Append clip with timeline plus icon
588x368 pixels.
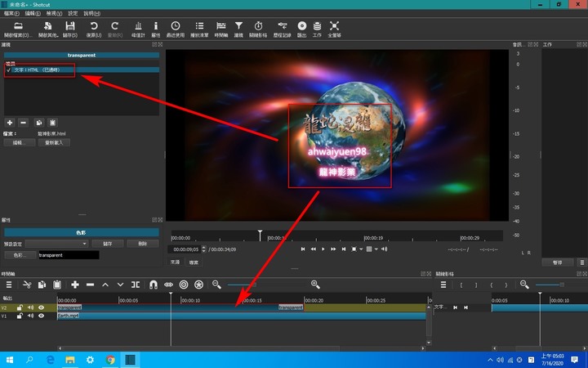75,285
